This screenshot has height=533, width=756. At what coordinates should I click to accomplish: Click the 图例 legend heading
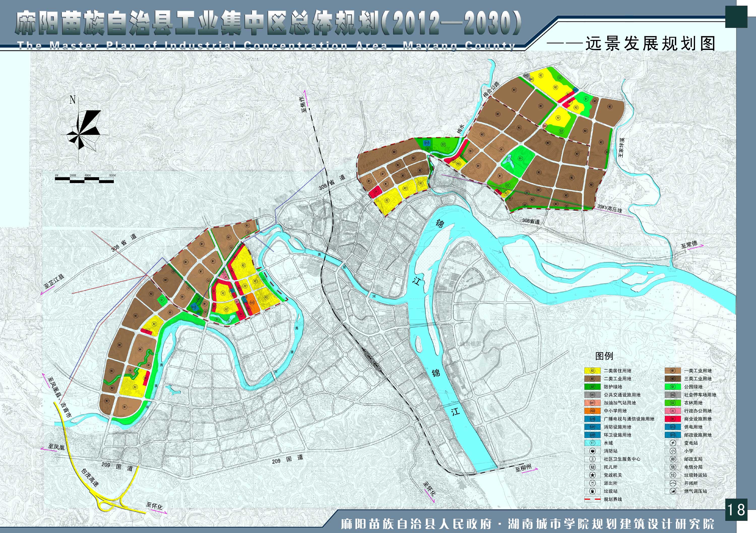(604, 356)
